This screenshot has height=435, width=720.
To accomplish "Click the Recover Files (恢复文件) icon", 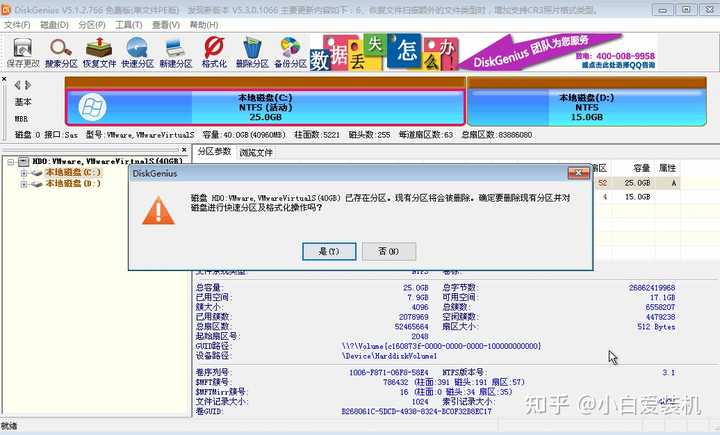I will click(99, 53).
